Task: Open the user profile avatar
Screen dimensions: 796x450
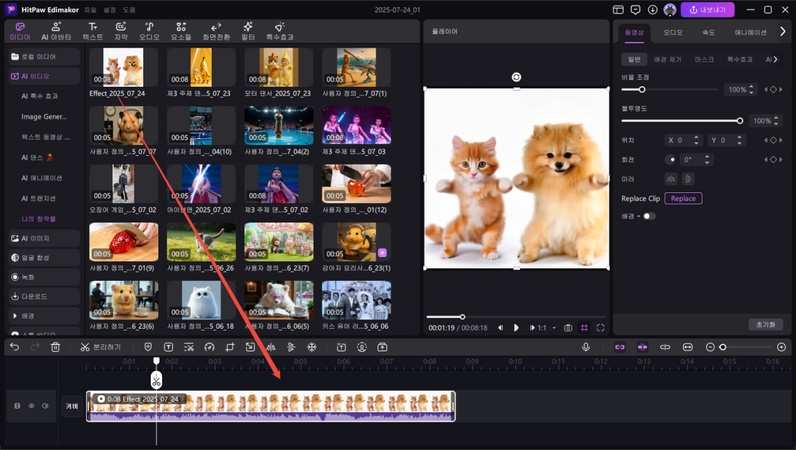Action: pyautogui.click(x=670, y=10)
